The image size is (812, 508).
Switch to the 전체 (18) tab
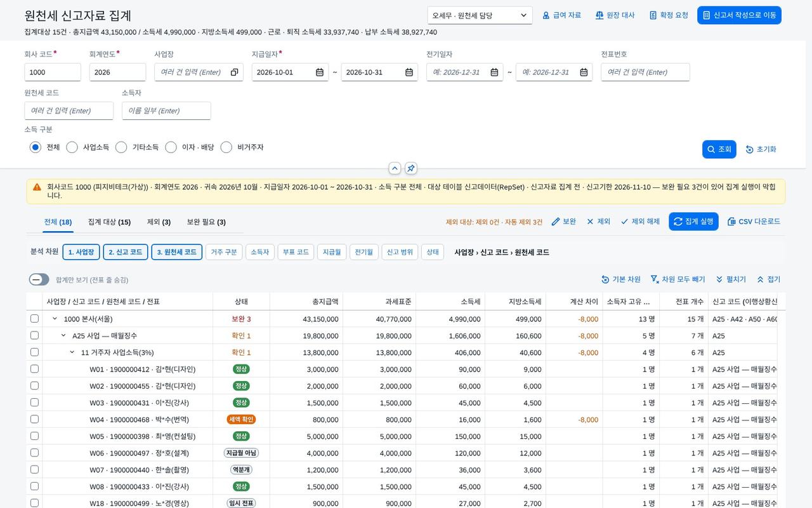click(58, 222)
